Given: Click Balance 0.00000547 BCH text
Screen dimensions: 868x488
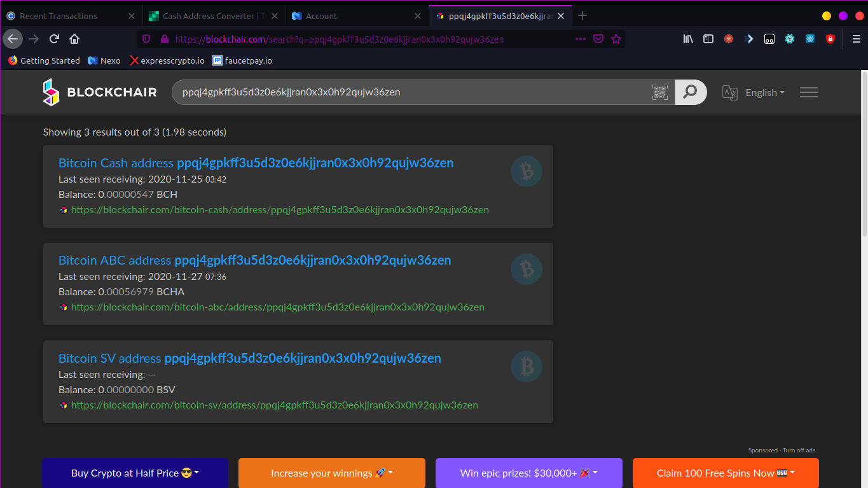Looking at the screenshot, I should pyautogui.click(x=118, y=194).
